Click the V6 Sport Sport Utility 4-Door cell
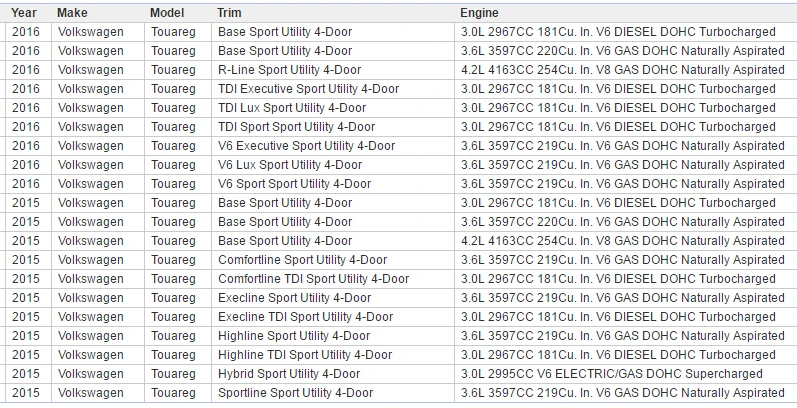797x408 pixels. 333,184
